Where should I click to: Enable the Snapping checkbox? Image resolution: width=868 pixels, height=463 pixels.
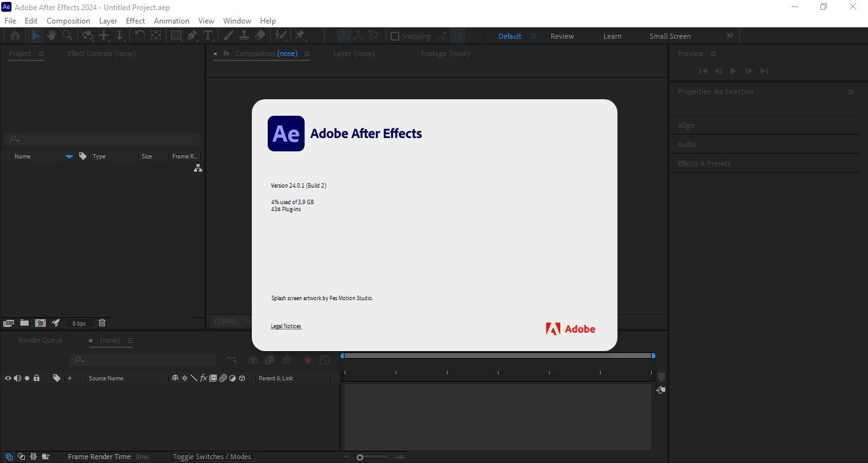tap(395, 36)
